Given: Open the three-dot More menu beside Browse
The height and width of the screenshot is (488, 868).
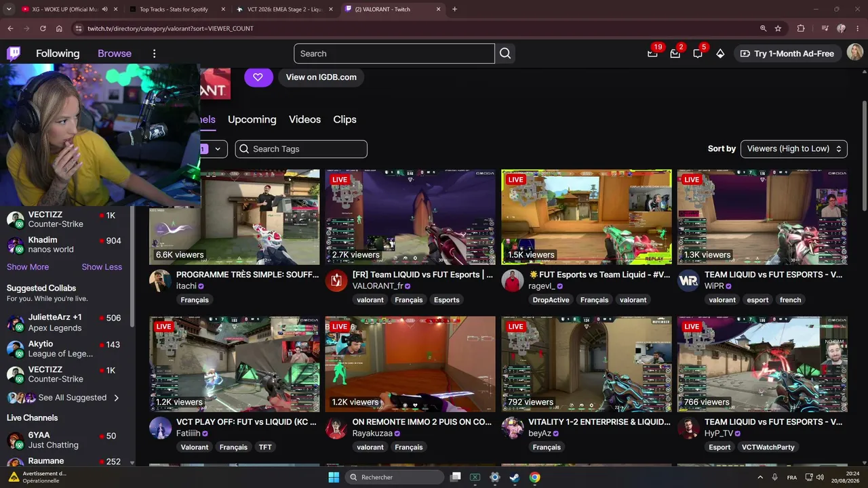Looking at the screenshot, I should pyautogui.click(x=154, y=54).
